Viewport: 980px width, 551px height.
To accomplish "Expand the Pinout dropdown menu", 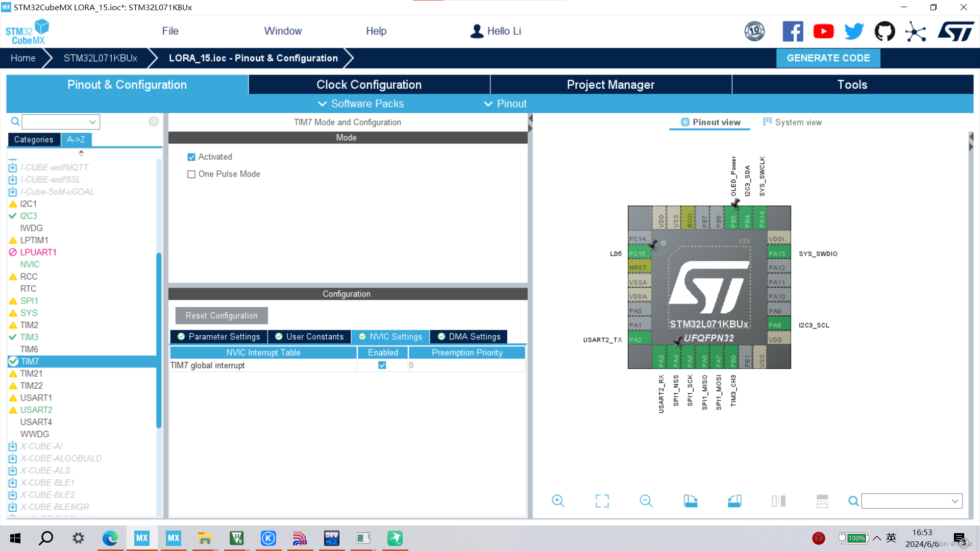I will (x=505, y=104).
